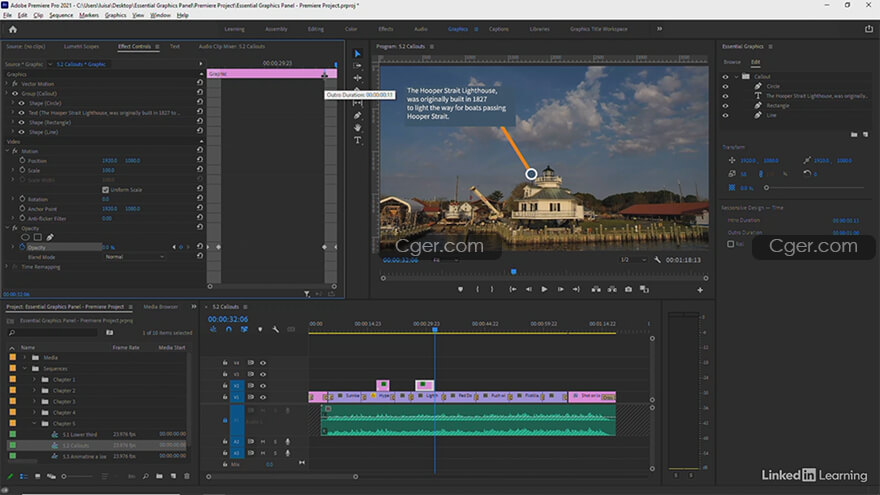
Task: Toggle Position animation stopwatch
Action: (x=22, y=161)
